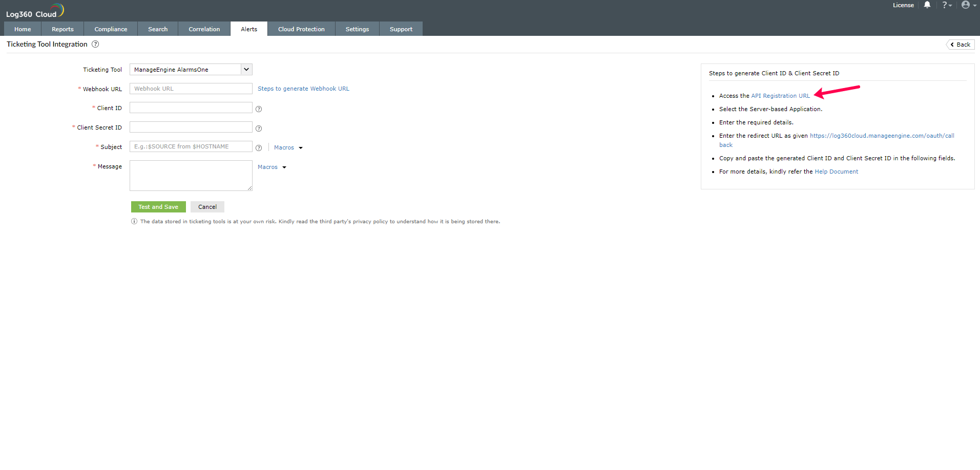Open the Support tab
980x470 pixels.
tap(401, 29)
